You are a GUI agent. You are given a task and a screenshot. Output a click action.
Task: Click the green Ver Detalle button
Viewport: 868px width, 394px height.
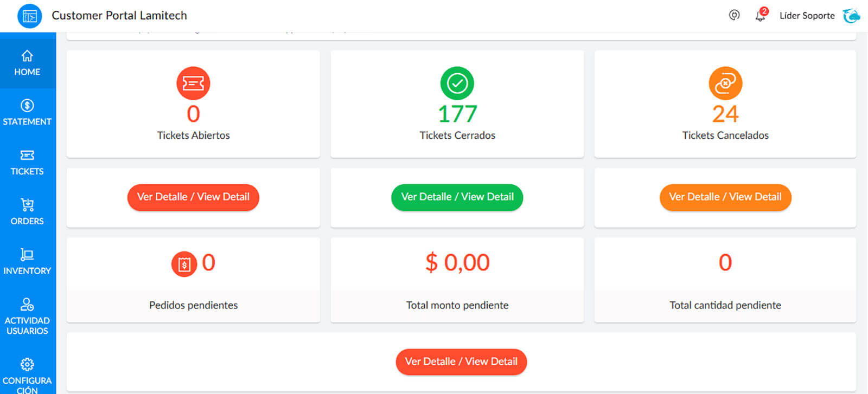coord(457,197)
